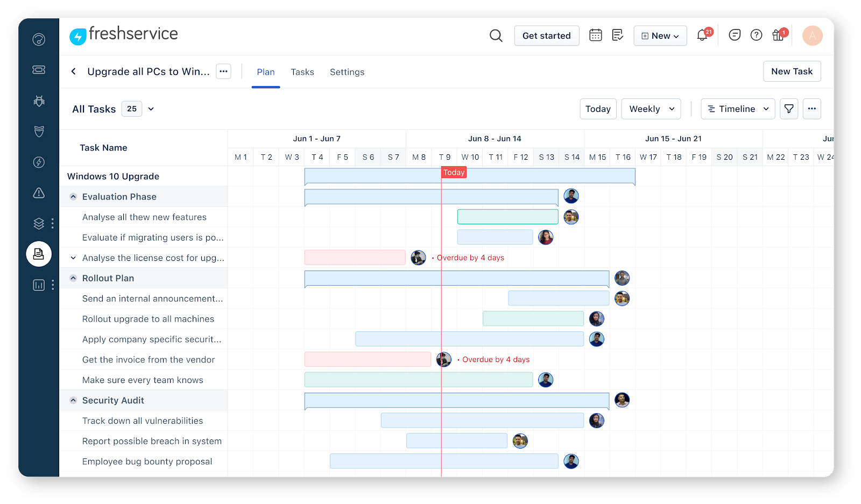Open the filter icon beside Timeline dropdown
Image resolution: width=861 pixels, height=504 pixels.
coord(789,109)
